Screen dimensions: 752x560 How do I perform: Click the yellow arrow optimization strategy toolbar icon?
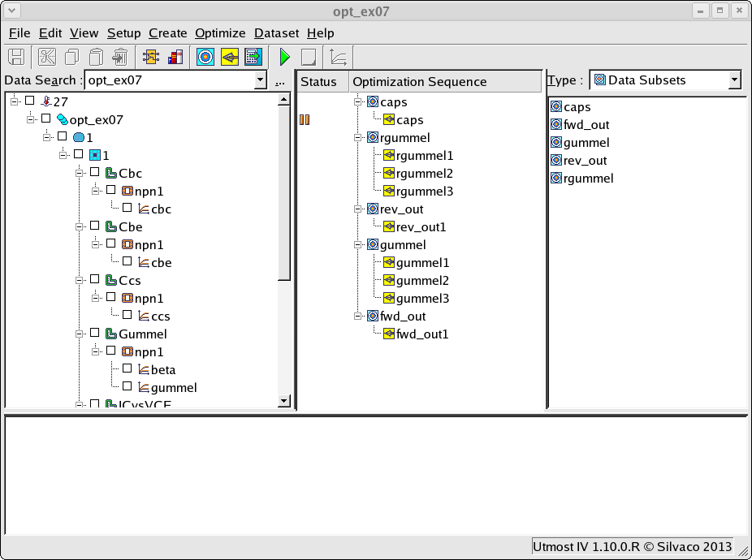(x=230, y=57)
